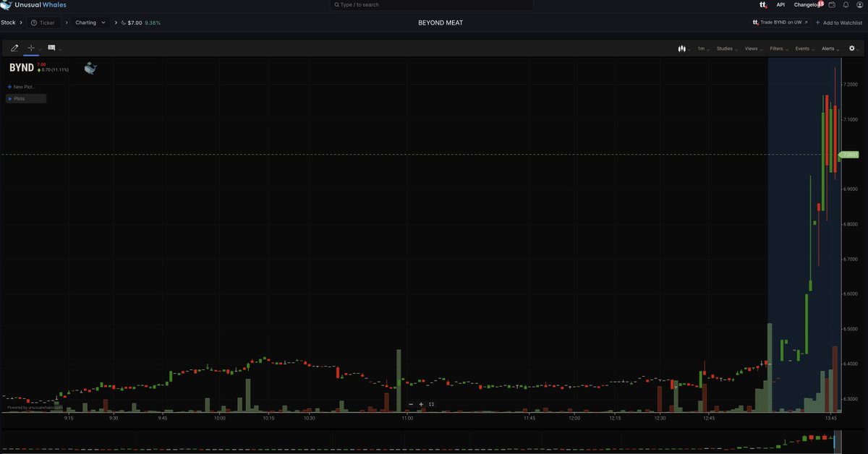Open the user account avatar
This screenshot has width=868, height=454.
tap(859, 5)
